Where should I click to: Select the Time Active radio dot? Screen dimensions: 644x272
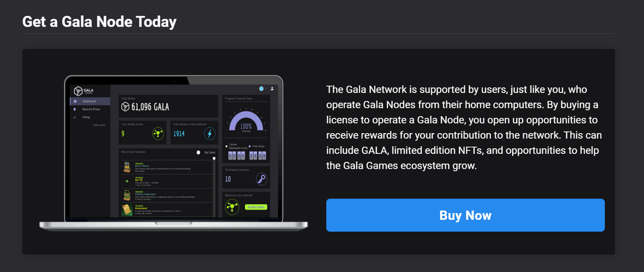[x=249, y=146]
